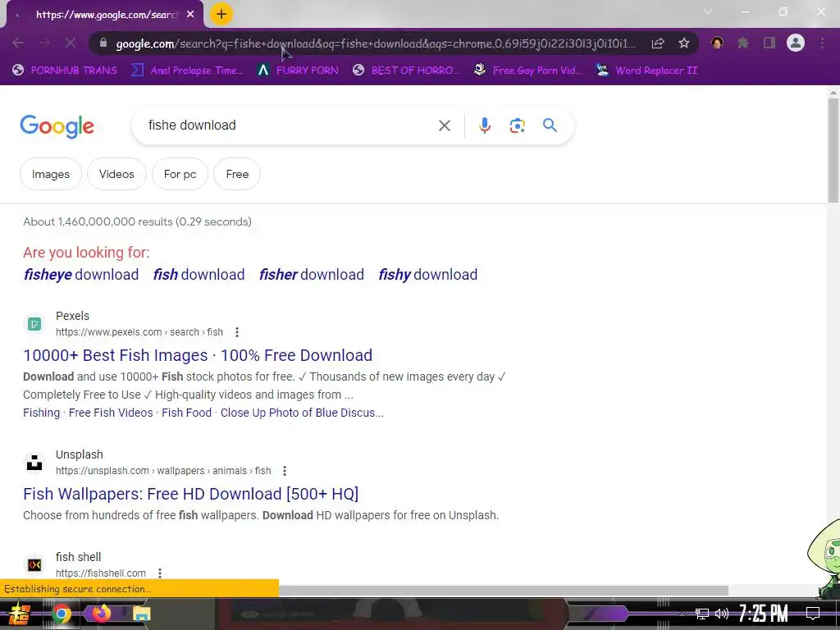840x630 pixels.
Task: Open the Chrome profile menu
Action: coord(796,43)
